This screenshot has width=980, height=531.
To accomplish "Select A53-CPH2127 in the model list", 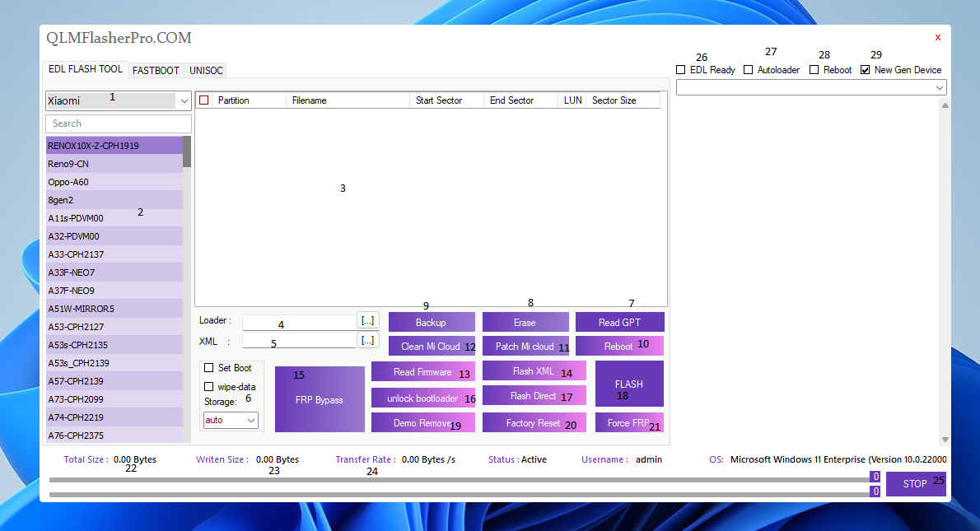I will coord(114,327).
